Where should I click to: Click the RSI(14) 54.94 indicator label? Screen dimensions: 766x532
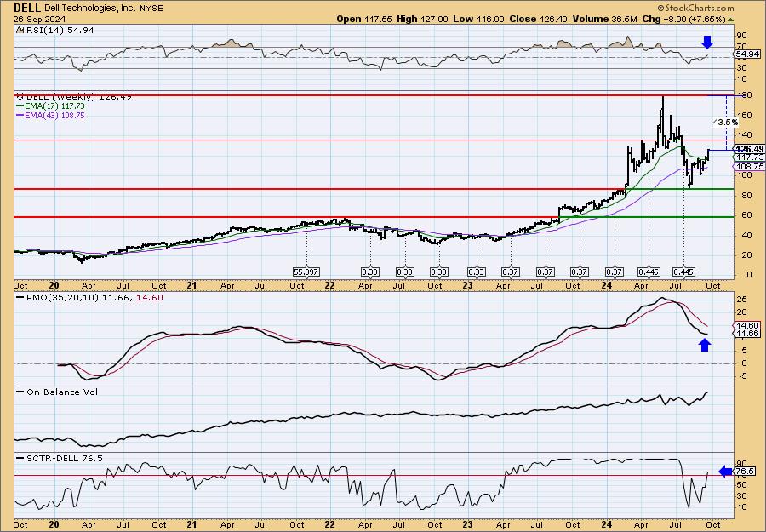pos(59,30)
